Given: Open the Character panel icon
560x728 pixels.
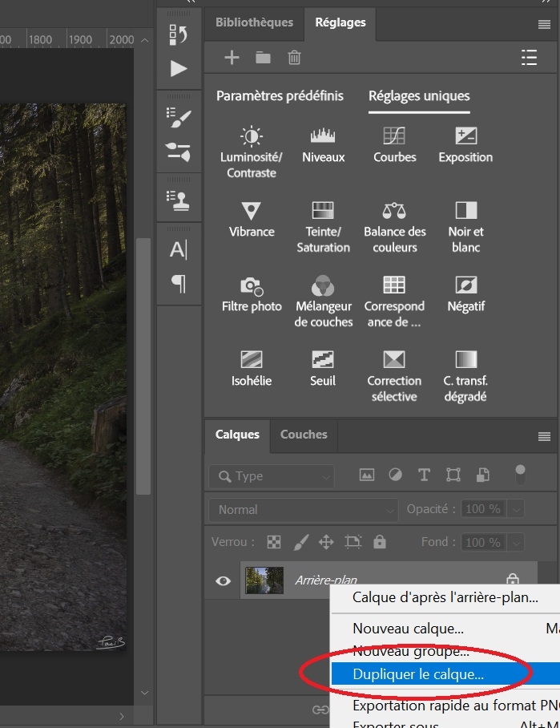Looking at the screenshot, I should point(179,250).
